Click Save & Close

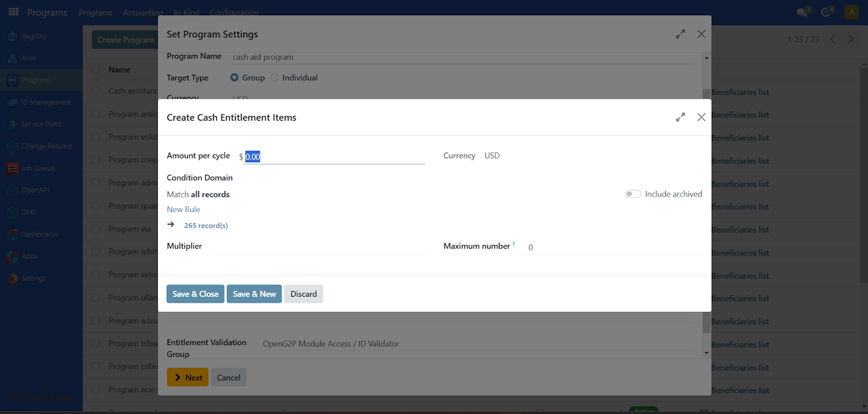point(195,294)
